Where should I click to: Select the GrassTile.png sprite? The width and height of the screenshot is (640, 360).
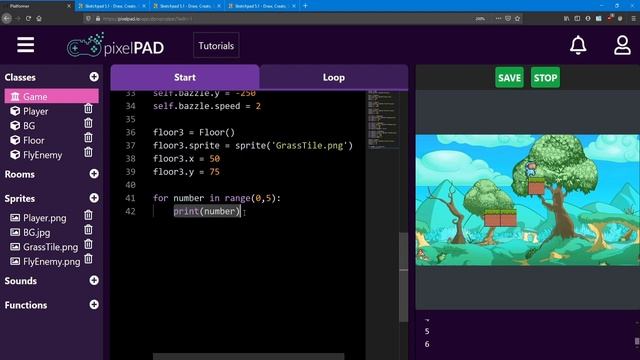[50, 247]
